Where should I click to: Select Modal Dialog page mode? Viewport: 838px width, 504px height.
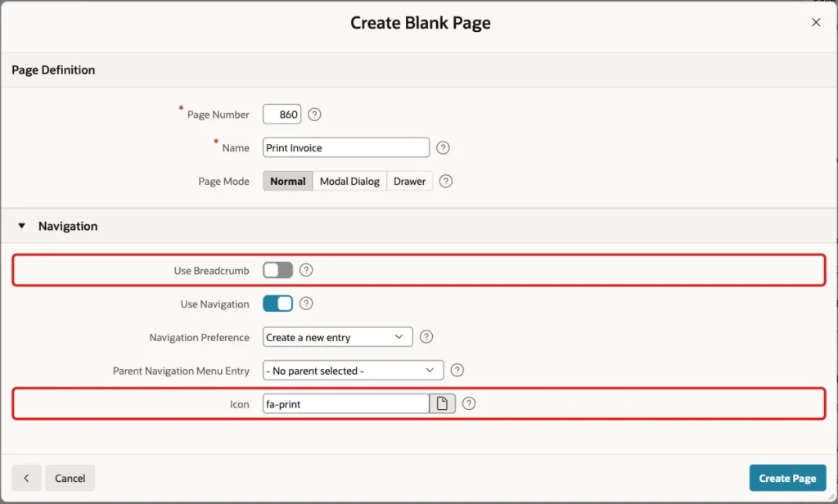tap(349, 181)
